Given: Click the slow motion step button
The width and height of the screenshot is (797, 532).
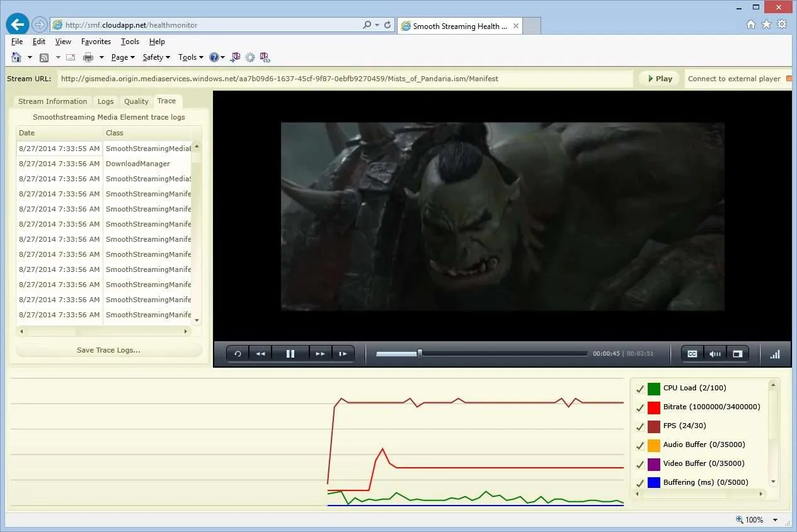Looking at the screenshot, I should click(343, 354).
